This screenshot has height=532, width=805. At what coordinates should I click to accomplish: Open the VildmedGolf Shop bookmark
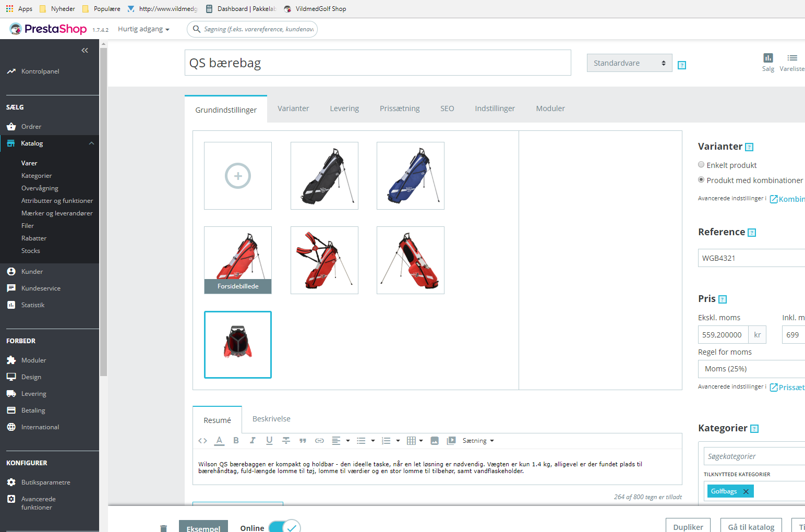pos(315,9)
